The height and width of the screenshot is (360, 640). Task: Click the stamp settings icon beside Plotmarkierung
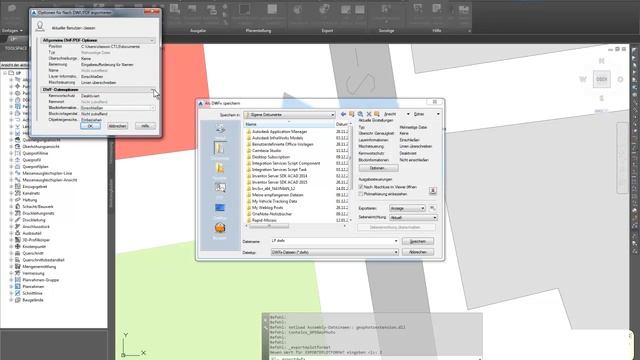click(x=433, y=191)
